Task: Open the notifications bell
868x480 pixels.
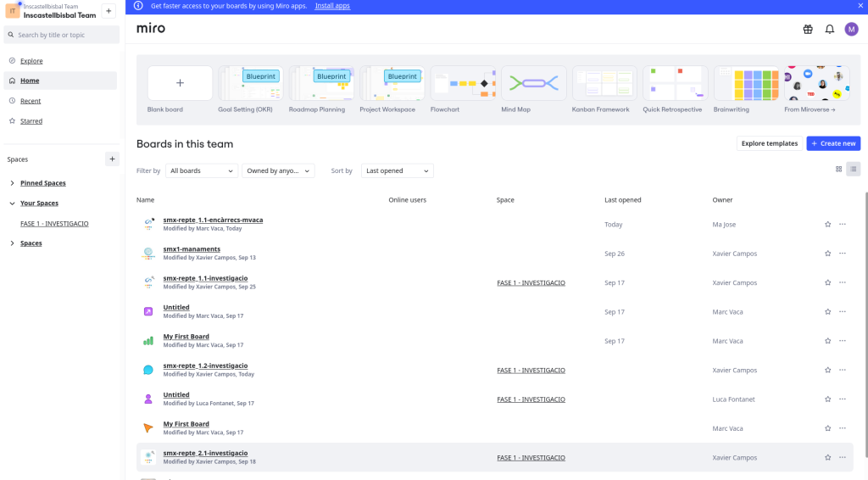Action: tap(830, 29)
